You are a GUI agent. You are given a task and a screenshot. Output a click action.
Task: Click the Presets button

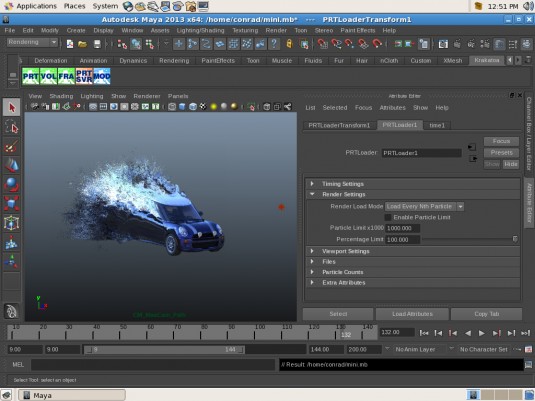pyautogui.click(x=501, y=153)
